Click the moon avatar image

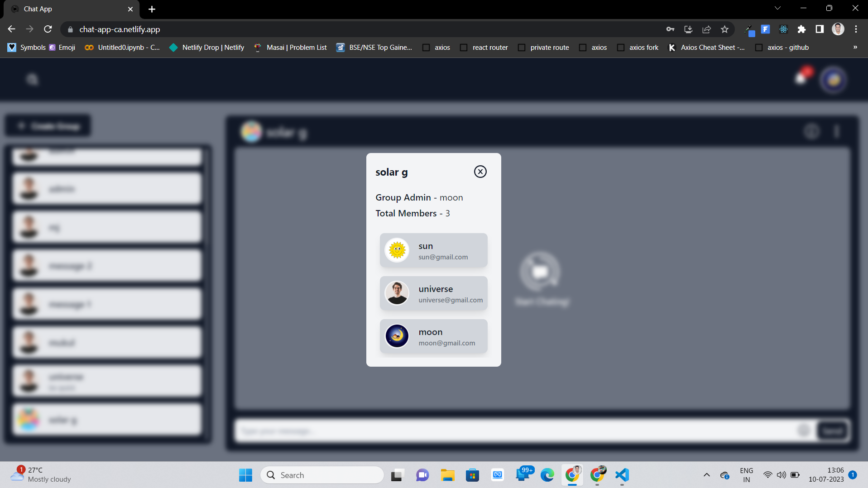[x=397, y=336]
